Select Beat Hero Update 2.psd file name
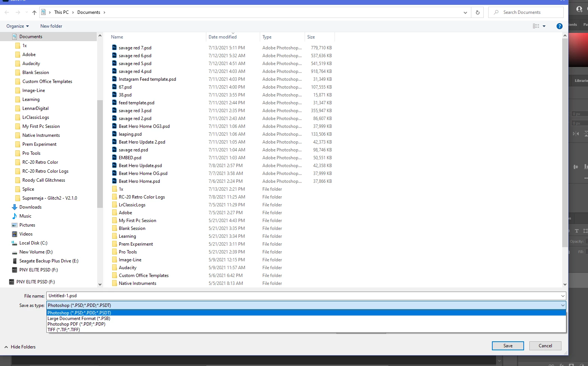The height and width of the screenshot is (366, 588). click(x=142, y=142)
